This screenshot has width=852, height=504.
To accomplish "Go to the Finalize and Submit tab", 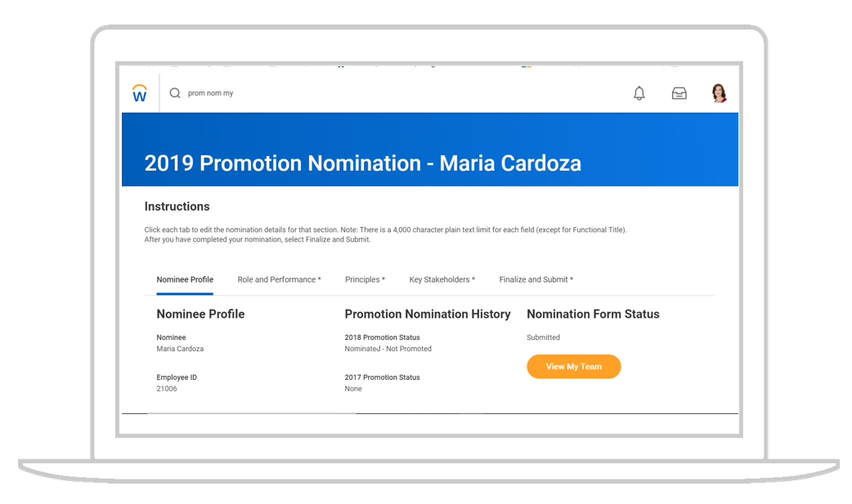I will coord(536,279).
